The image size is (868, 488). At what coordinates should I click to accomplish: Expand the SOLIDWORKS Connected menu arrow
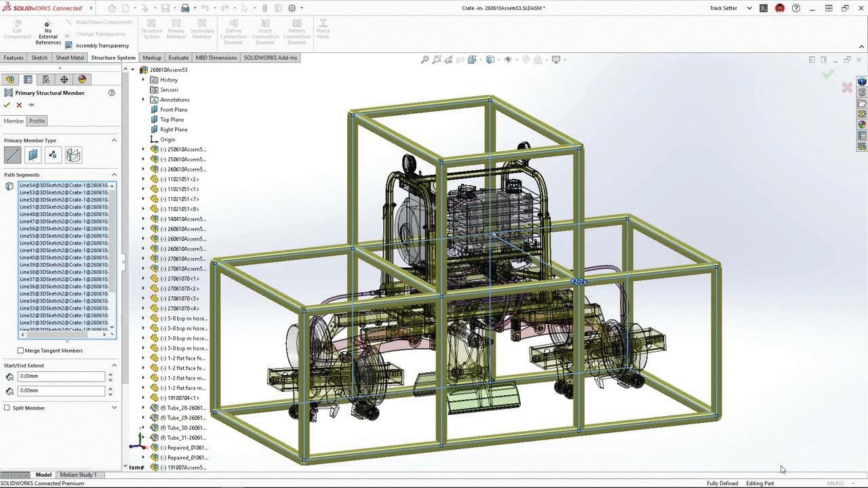click(x=92, y=8)
